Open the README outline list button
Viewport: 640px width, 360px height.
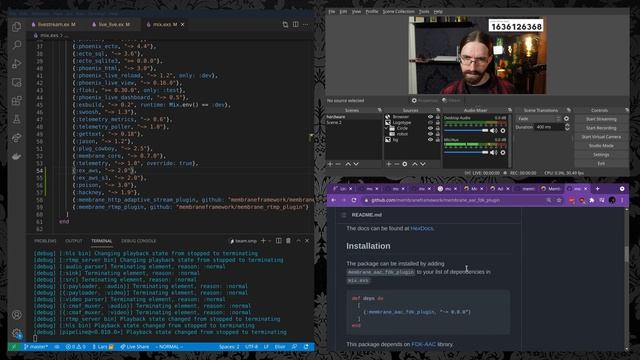click(x=343, y=215)
